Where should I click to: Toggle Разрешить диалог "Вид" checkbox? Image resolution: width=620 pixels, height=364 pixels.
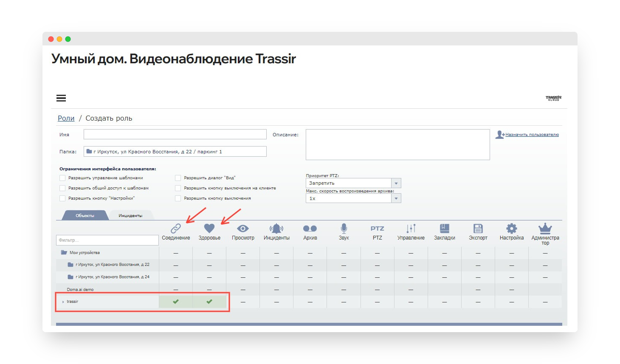178,178
